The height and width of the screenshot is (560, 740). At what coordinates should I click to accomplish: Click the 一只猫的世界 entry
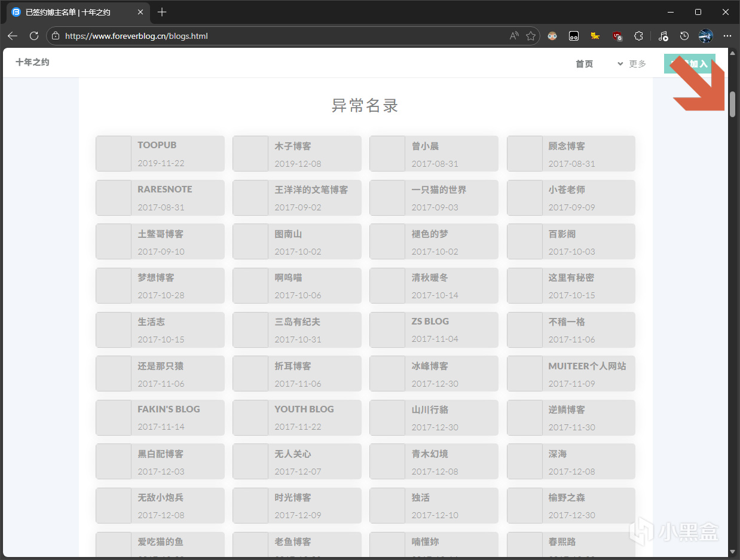[434, 198]
